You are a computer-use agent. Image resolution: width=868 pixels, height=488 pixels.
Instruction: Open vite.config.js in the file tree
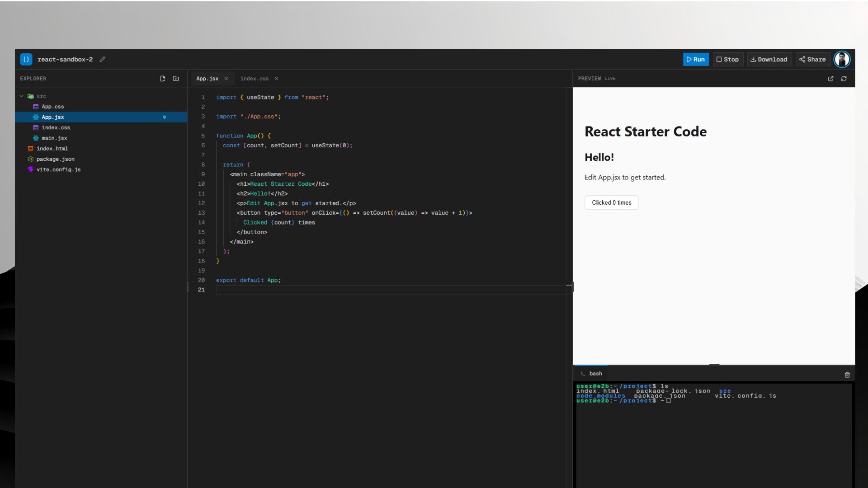59,169
